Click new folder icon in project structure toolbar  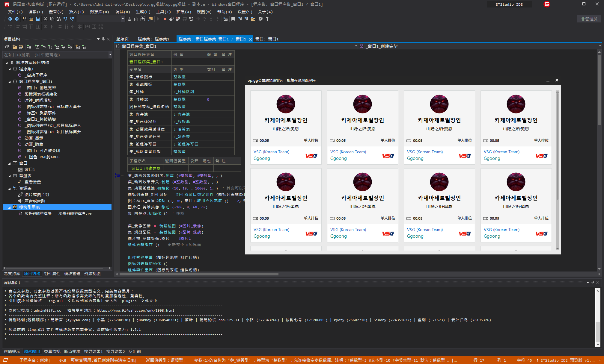(14, 47)
